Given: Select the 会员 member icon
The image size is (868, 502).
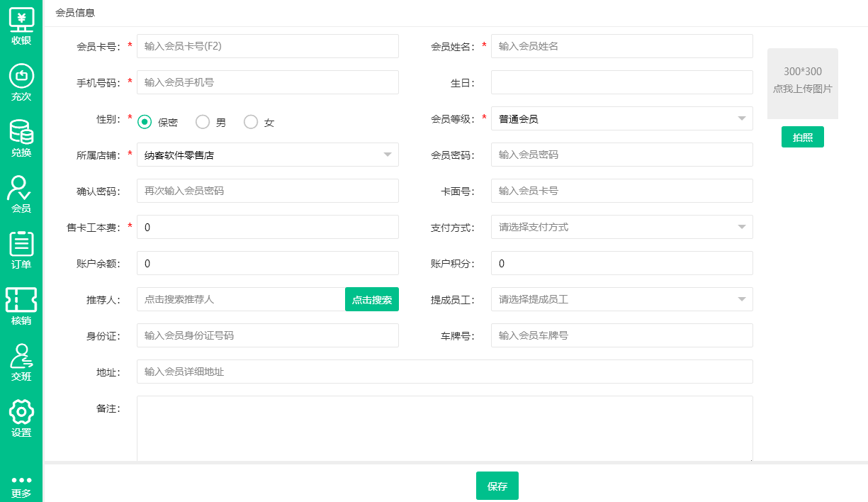Looking at the screenshot, I should tap(21, 188).
